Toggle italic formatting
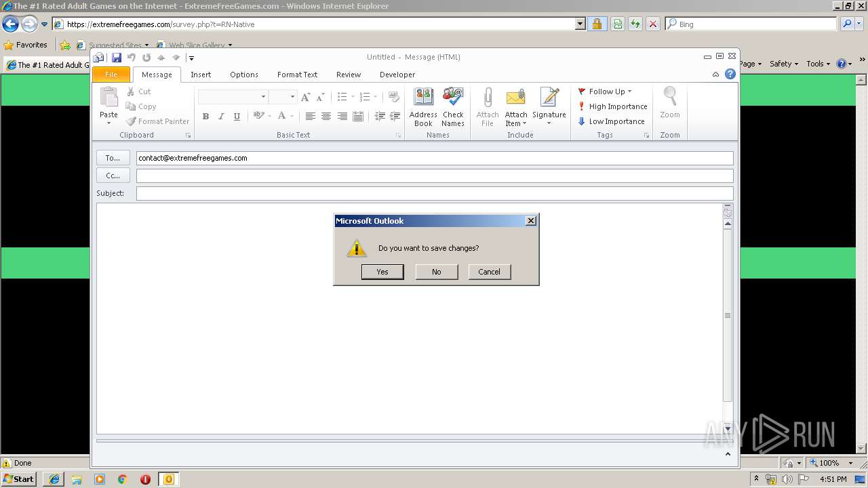 tap(221, 117)
